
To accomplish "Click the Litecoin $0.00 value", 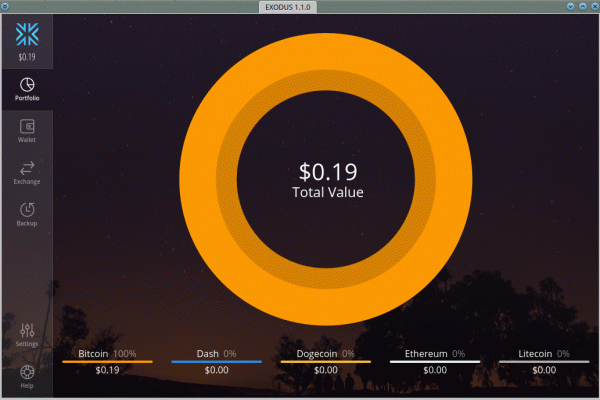I will click(x=544, y=370).
